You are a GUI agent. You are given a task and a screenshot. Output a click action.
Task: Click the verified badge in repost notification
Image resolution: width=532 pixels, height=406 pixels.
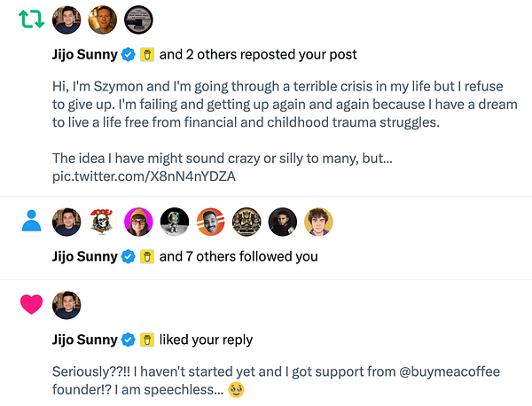point(129,55)
